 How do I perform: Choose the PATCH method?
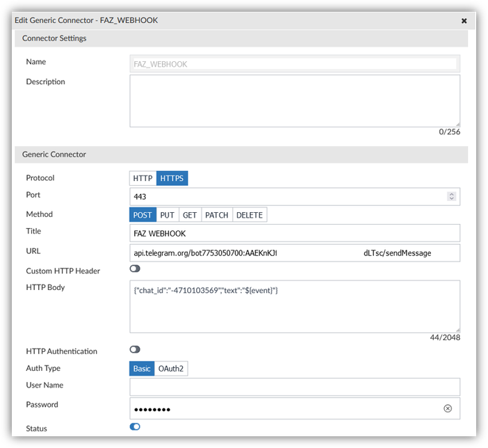click(217, 215)
